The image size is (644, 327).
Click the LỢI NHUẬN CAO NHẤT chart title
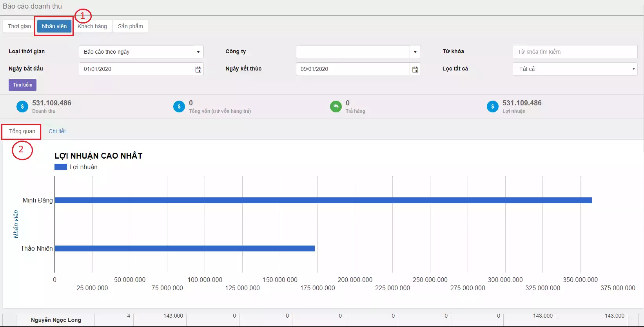click(x=98, y=156)
